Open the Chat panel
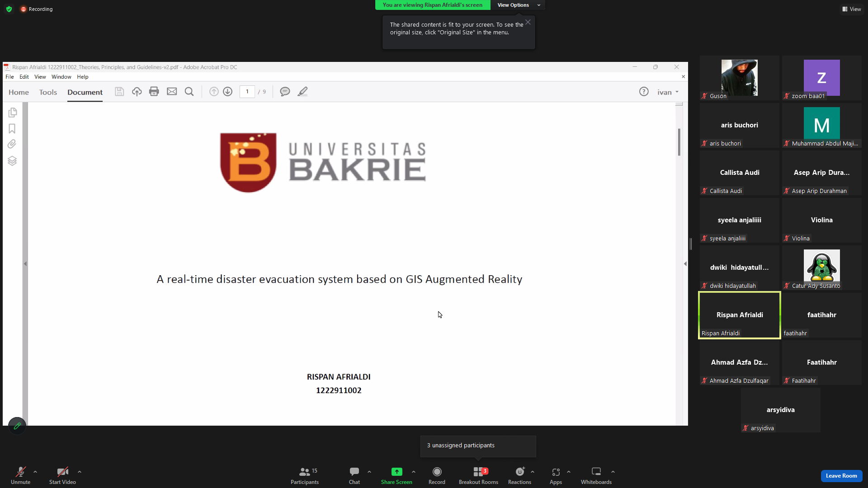Screen dimensions: 868x488 coord(354,476)
